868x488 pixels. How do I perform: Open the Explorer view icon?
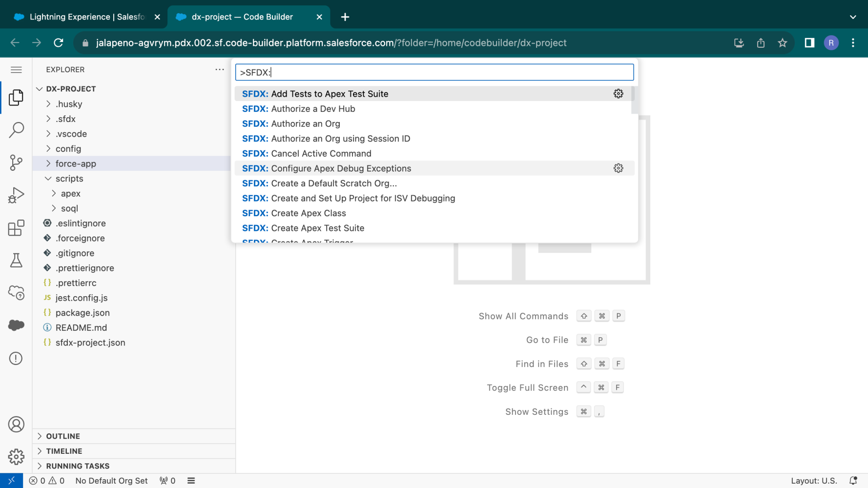tap(16, 98)
